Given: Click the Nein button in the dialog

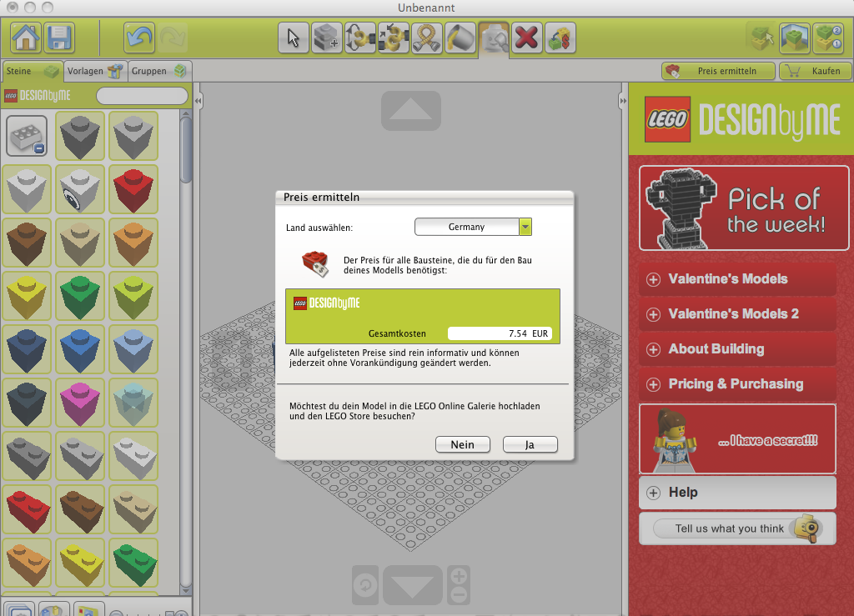Looking at the screenshot, I should click(463, 444).
